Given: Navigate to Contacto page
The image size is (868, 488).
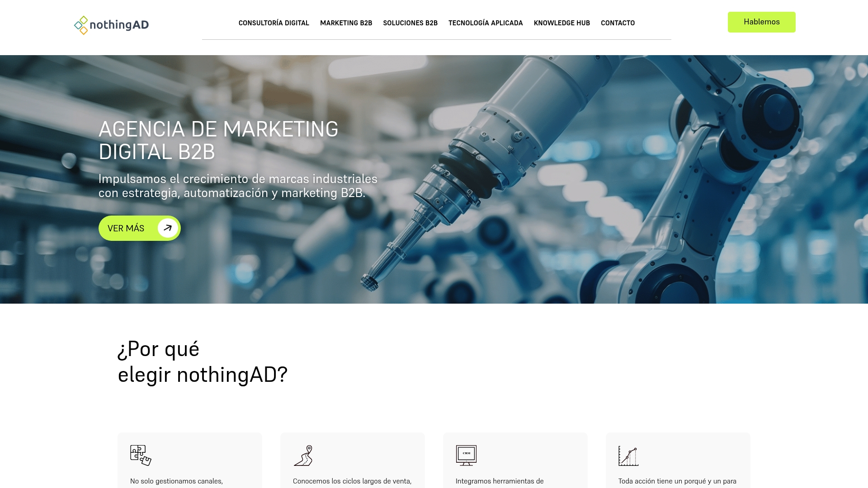Looking at the screenshot, I should (x=618, y=23).
